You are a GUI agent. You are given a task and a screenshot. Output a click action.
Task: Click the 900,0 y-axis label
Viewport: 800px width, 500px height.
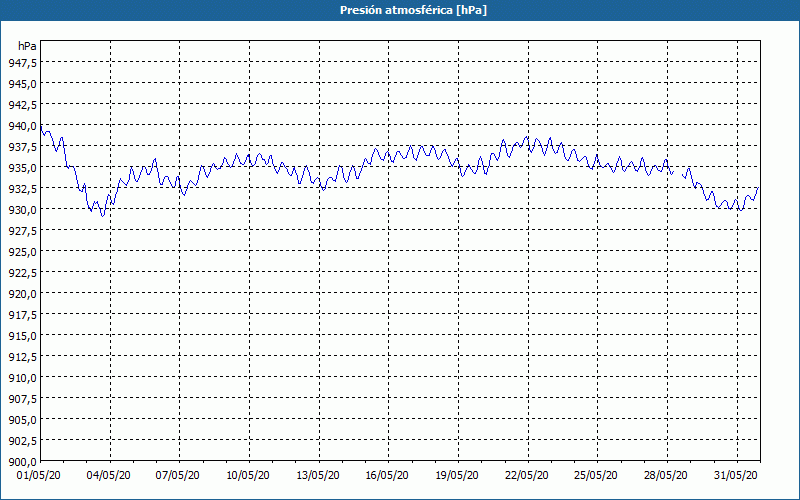point(22,462)
